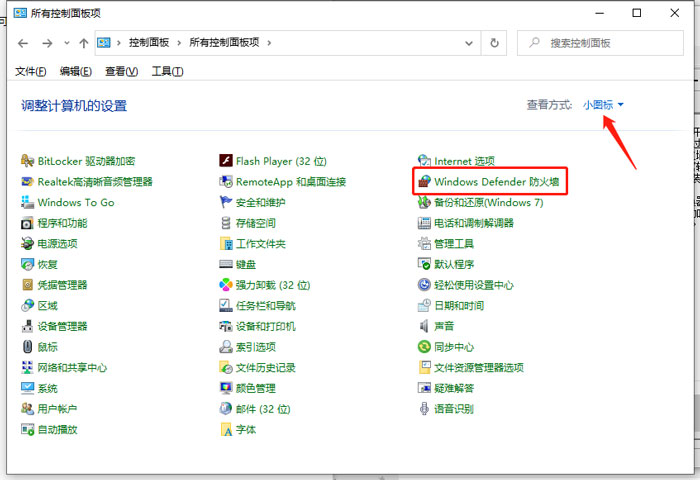
Task: Open the 编辑(E) menu
Action: (x=75, y=71)
